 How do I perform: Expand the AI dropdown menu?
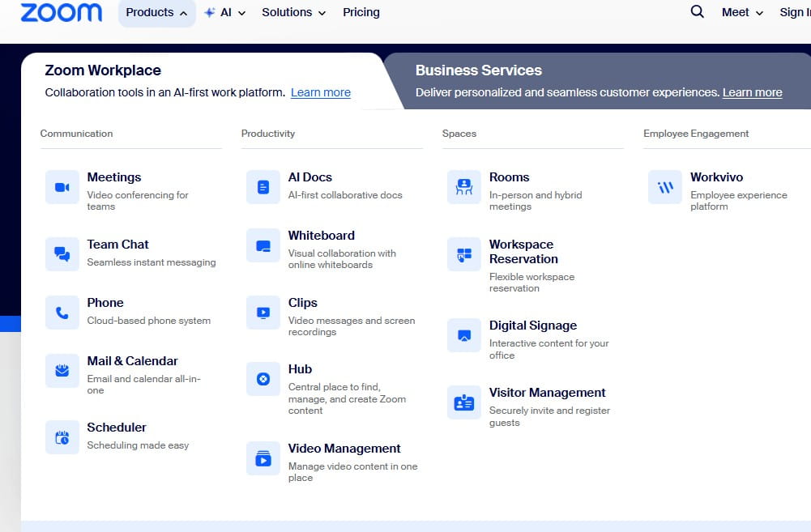tap(225, 12)
